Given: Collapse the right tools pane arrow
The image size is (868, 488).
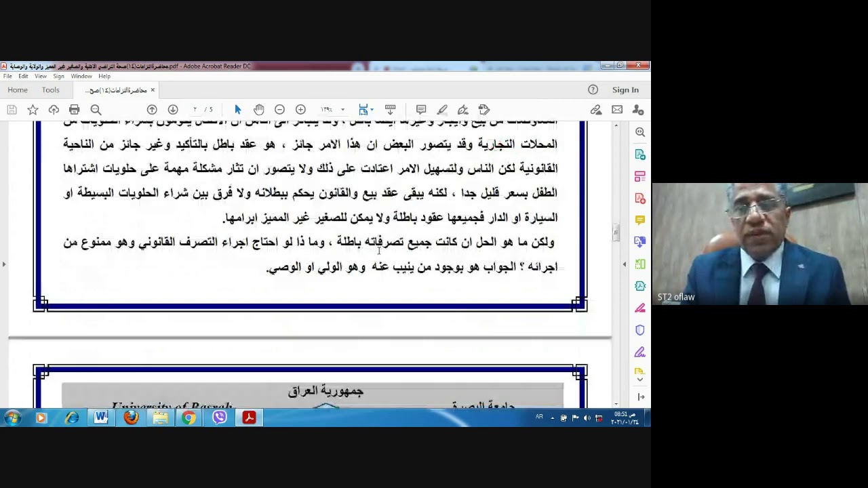Looking at the screenshot, I should (640, 397).
